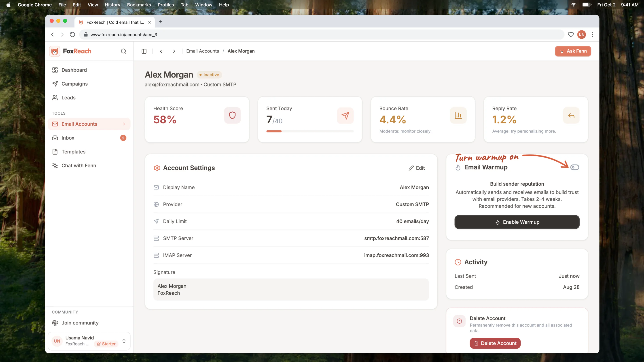The width and height of the screenshot is (644, 362).
Task: Click Email Accounts breadcrumb
Action: tap(203, 51)
